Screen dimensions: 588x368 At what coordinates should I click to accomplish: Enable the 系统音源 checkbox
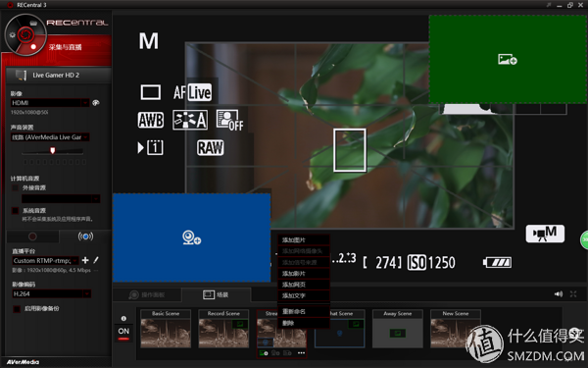tap(16, 211)
